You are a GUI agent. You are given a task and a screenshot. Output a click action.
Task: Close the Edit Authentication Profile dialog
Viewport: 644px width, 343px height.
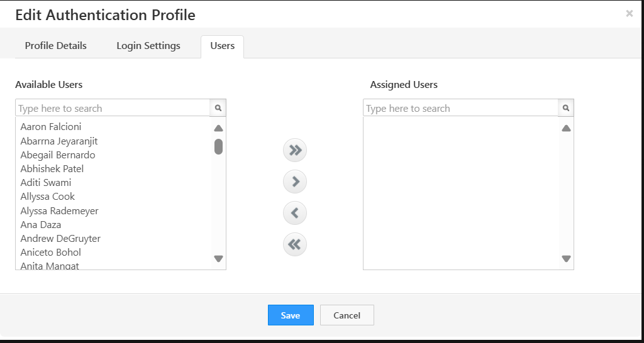point(629,14)
